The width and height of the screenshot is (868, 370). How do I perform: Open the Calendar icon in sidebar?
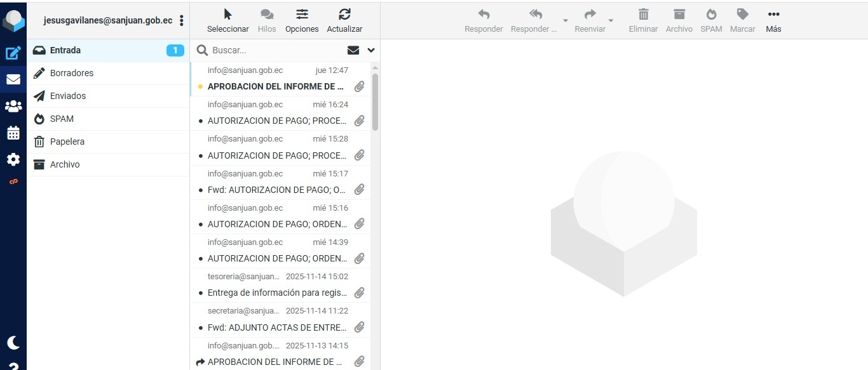tap(13, 133)
